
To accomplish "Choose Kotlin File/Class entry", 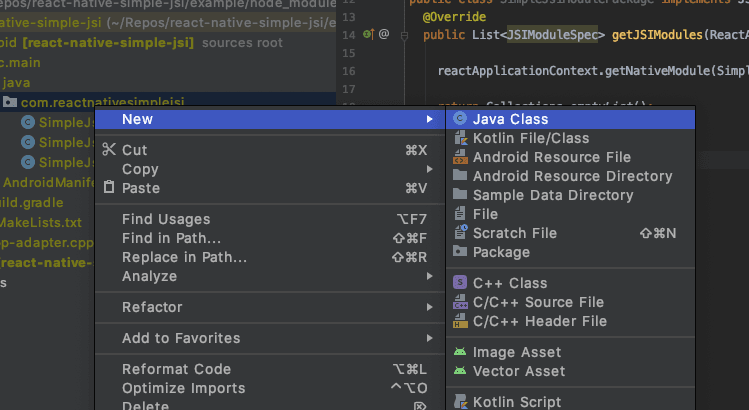I will (570, 138).
